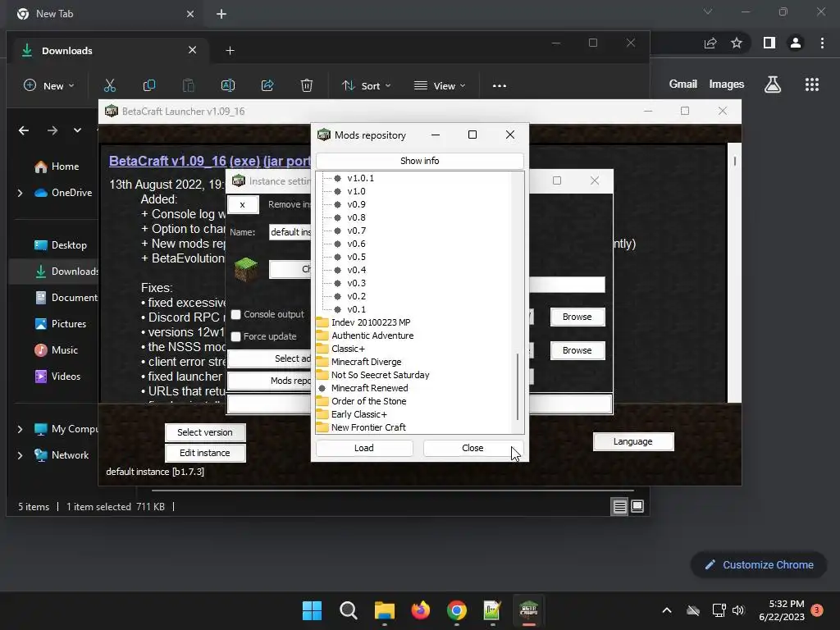Select the Chrome New Tab tab

tap(106, 14)
